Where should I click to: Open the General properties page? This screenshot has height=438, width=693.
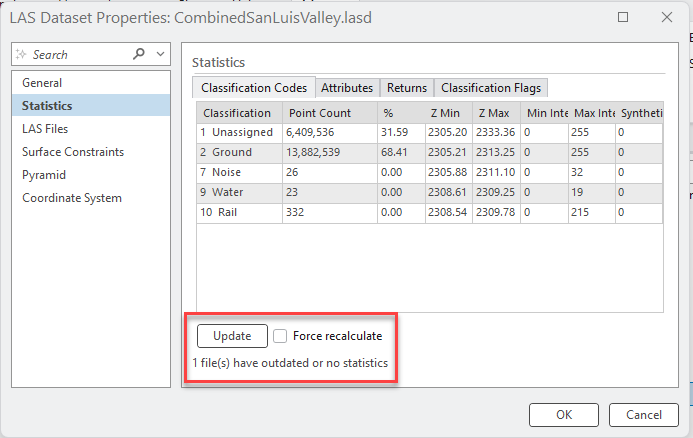click(x=42, y=83)
